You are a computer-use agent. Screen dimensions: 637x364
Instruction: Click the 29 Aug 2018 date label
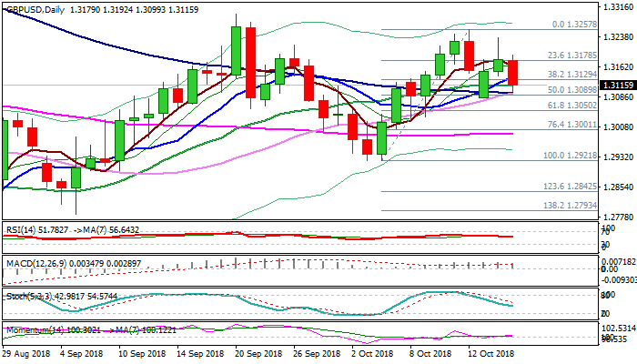pos(25,352)
